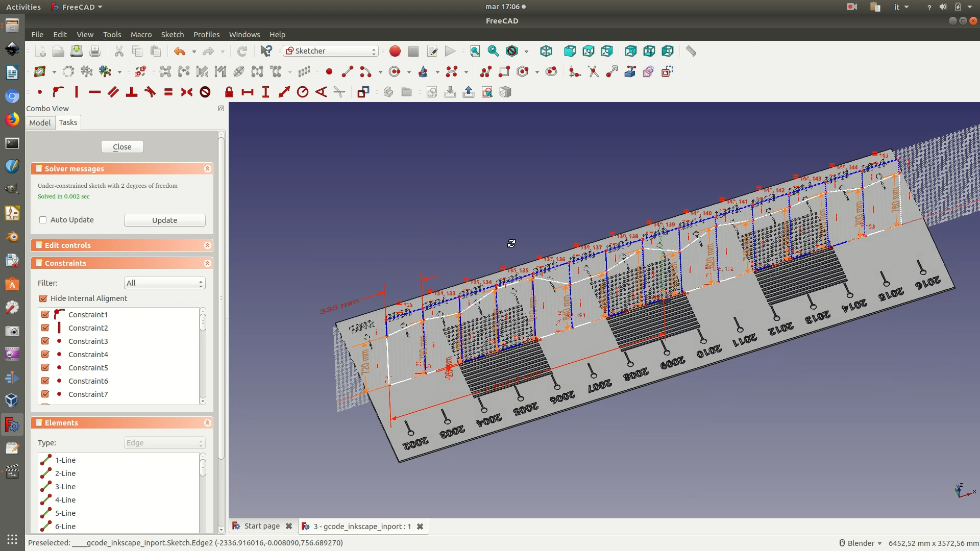Click the Close button in Tasks
The image size is (980, 551).
[x=122, y=147]
